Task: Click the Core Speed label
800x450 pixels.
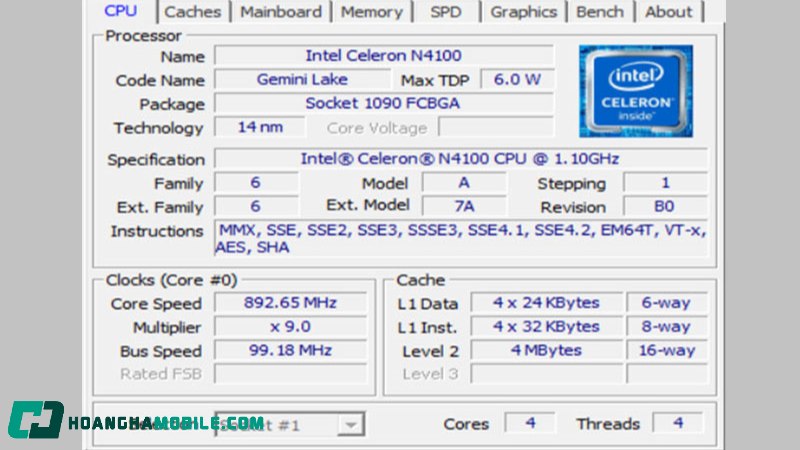Action: 156,304
